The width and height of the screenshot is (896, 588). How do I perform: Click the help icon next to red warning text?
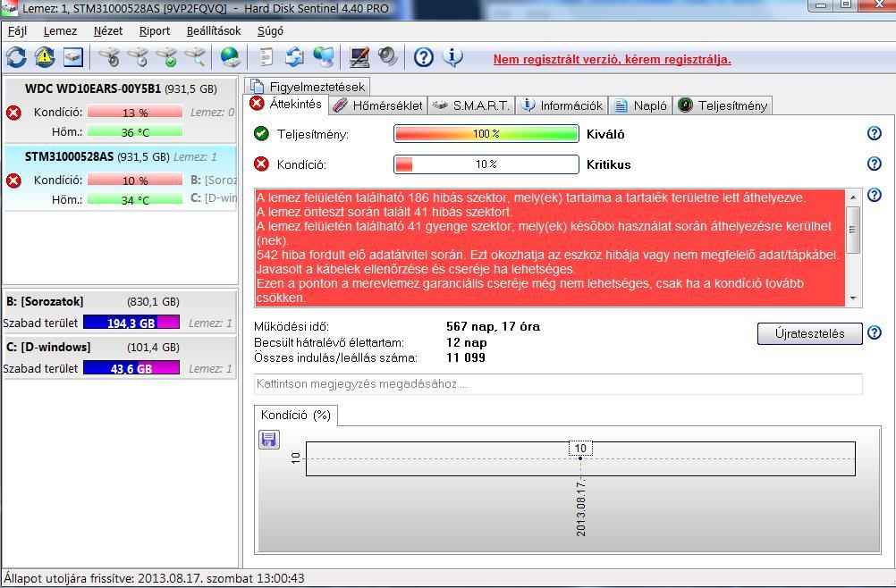[x=875, y=195]
